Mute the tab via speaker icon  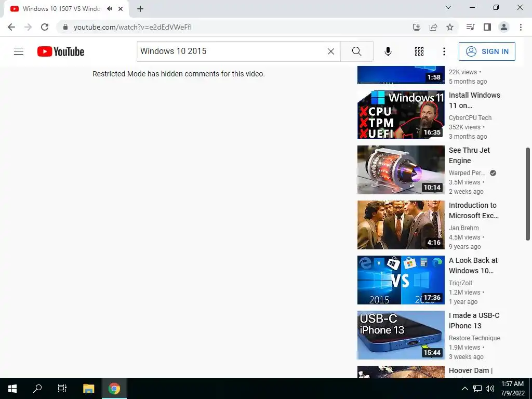coord(109,9)
